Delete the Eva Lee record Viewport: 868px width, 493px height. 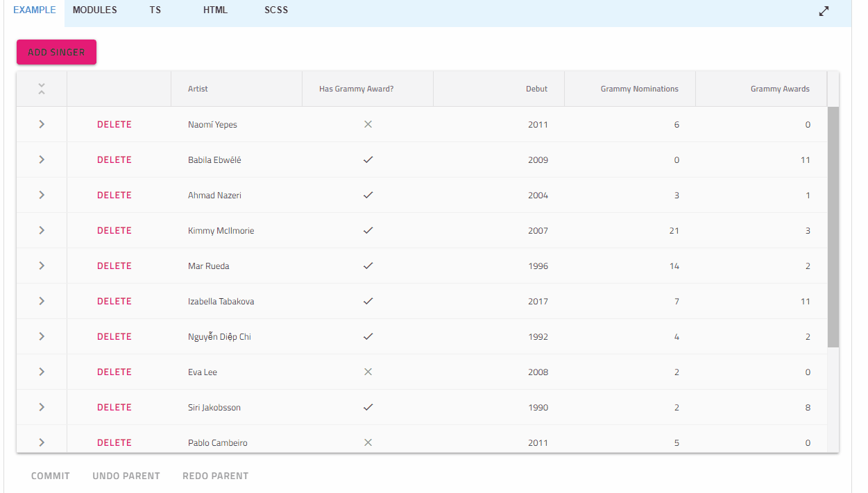(x=114, y=372)
